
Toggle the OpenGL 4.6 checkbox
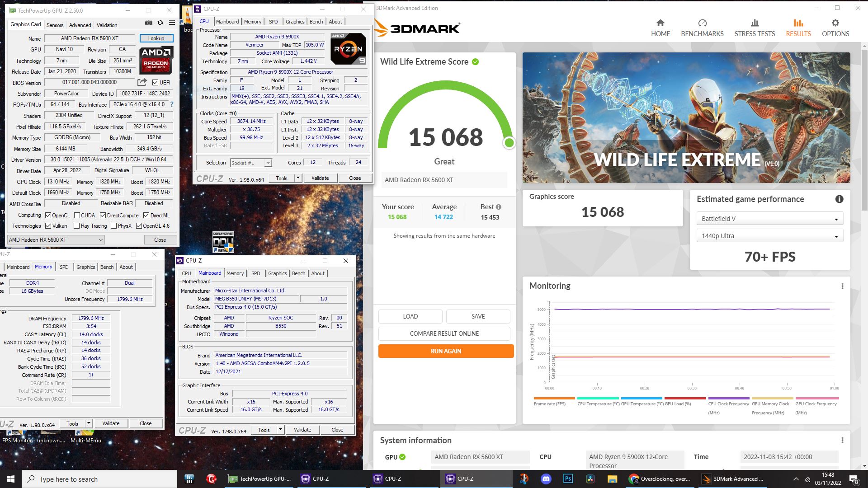click(139, 226)
